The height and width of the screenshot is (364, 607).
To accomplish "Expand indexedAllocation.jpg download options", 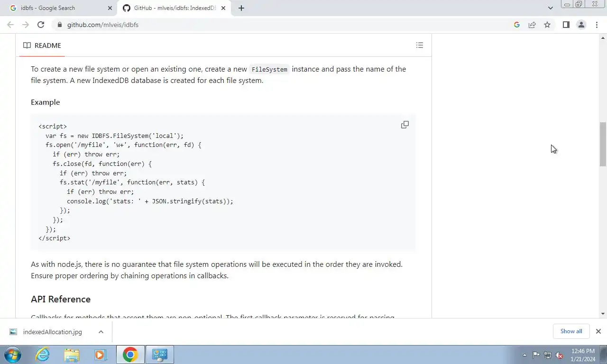I will tap(101, 332).
